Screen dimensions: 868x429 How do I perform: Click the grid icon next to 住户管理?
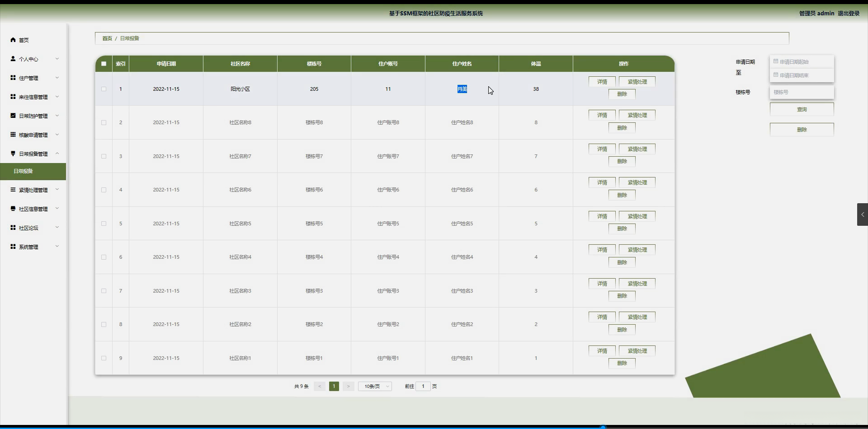13,78
